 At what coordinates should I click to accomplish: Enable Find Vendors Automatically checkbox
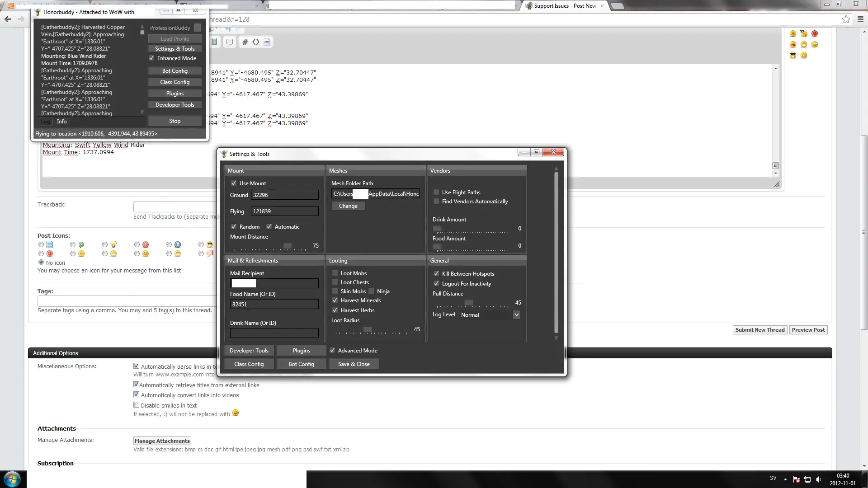[436, 201]
